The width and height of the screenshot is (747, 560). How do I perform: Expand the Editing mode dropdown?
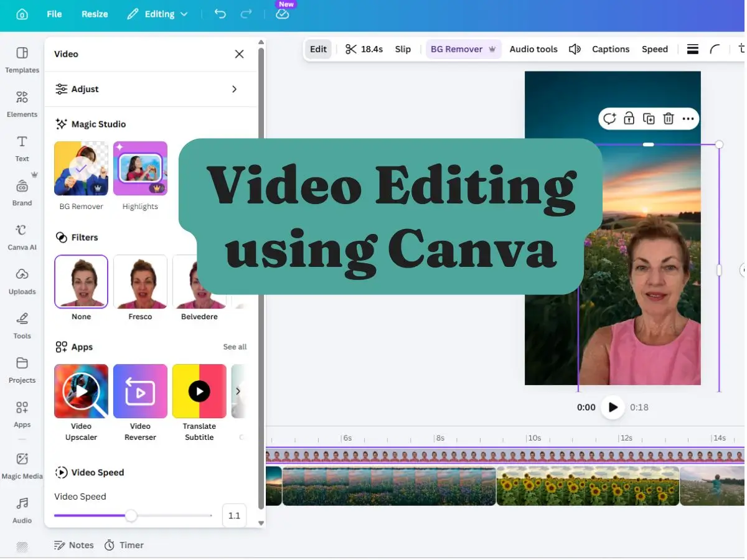pyautogui.click(x=157, y=14)
